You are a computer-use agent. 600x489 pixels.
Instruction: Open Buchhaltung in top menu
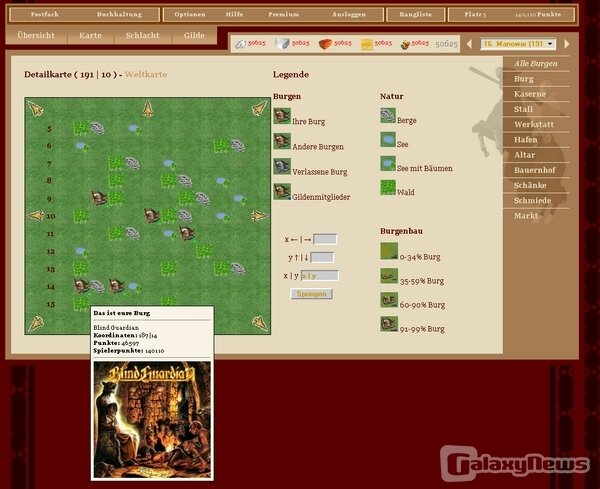coord(119,15)
